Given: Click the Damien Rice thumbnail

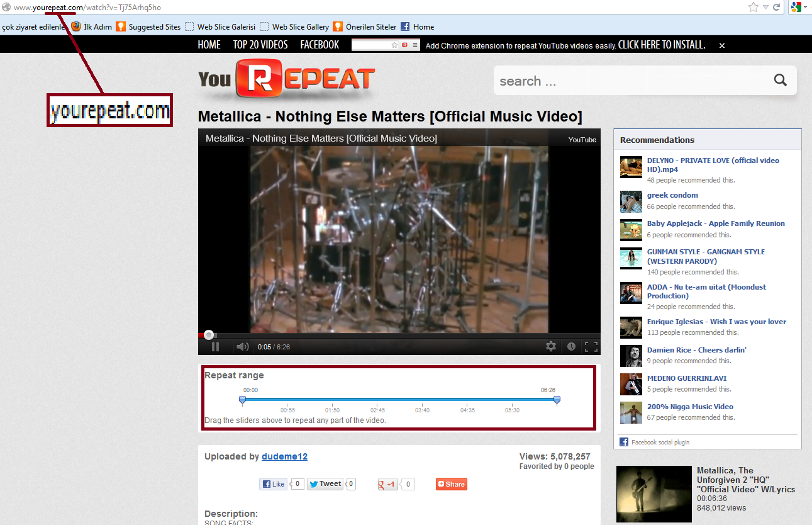Looking at the screenshot, I should click(x=631, y=356).
